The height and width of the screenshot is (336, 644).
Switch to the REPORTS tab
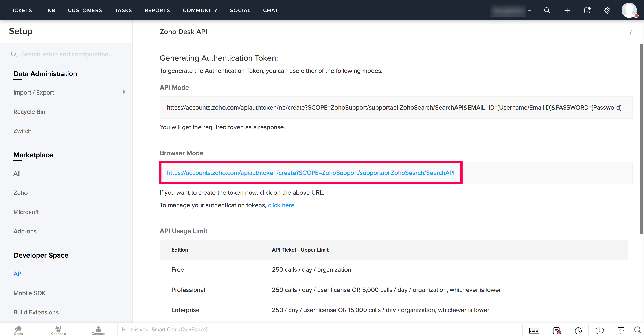157,10
